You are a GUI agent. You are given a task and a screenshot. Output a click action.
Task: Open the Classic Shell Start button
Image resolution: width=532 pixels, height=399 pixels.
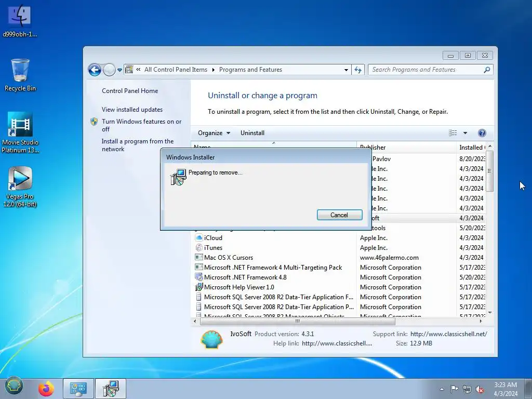[14, 386]
